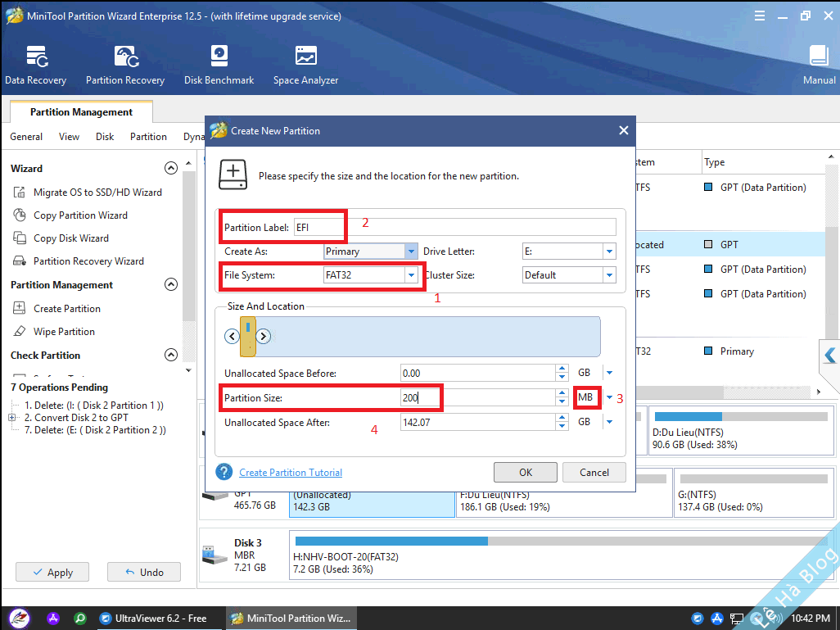Decrease Partition Size with the down arrow

tap(562, 401)
